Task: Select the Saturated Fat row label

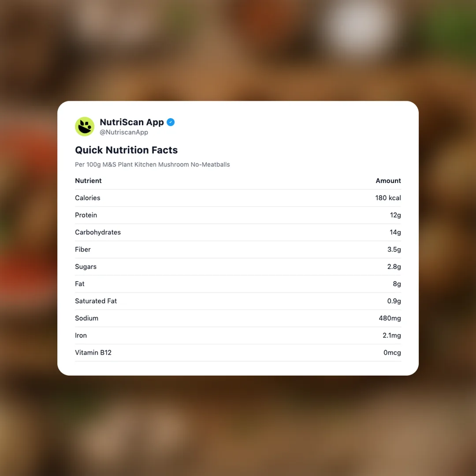Action: (x=96, y=301)
